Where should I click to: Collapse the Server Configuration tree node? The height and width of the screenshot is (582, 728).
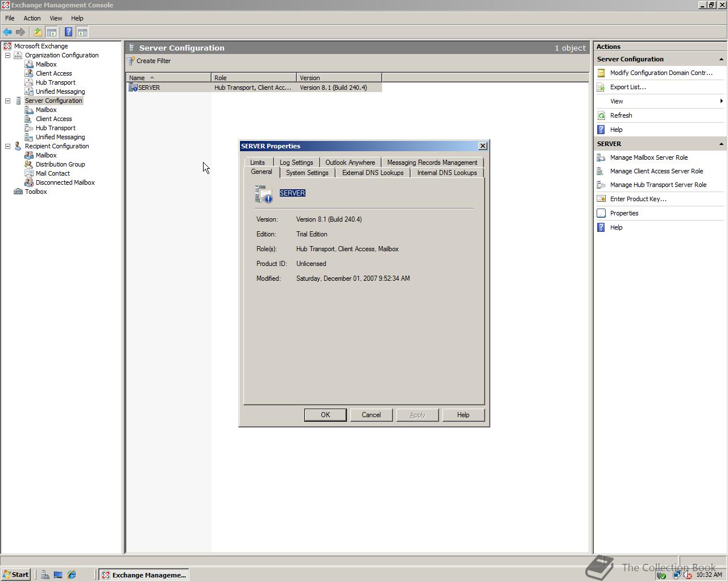[x=8, y=101]
